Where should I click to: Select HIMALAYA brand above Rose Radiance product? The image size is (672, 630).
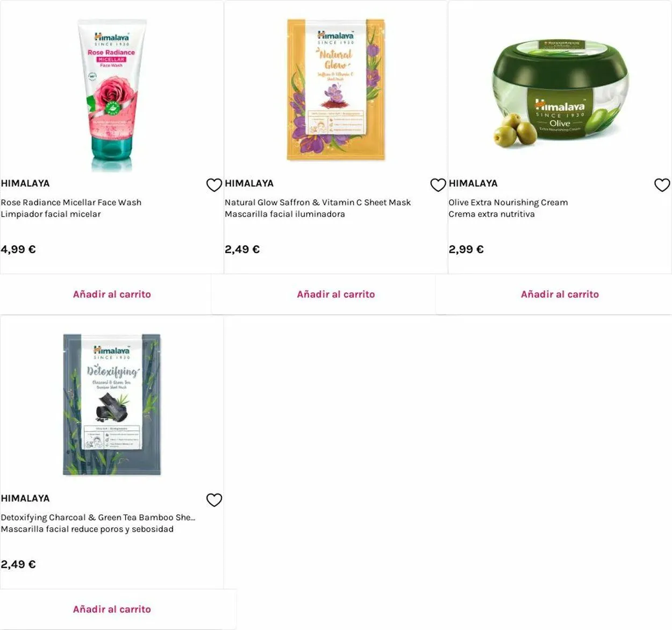point(25,183)
